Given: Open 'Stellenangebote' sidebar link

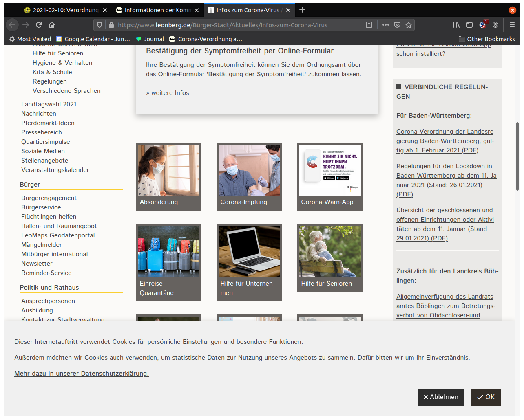Looking at the screenshot, I should click(x=45, y=161).
